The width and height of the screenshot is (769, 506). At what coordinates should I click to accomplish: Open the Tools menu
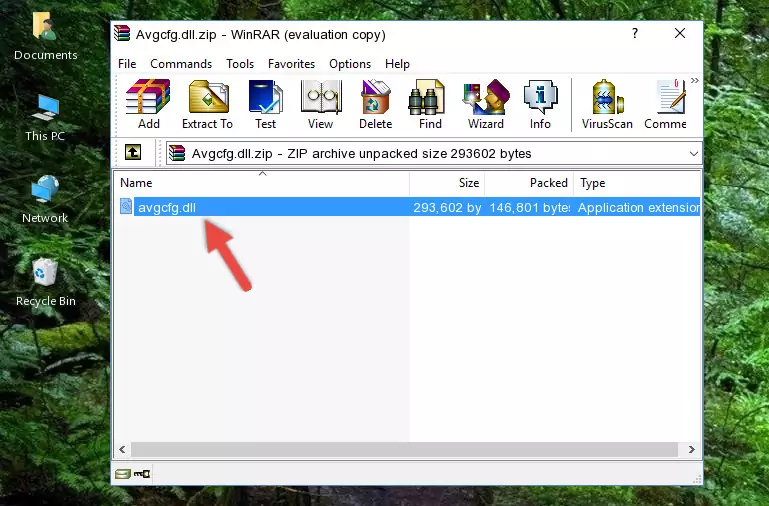(x=240, y=64)
